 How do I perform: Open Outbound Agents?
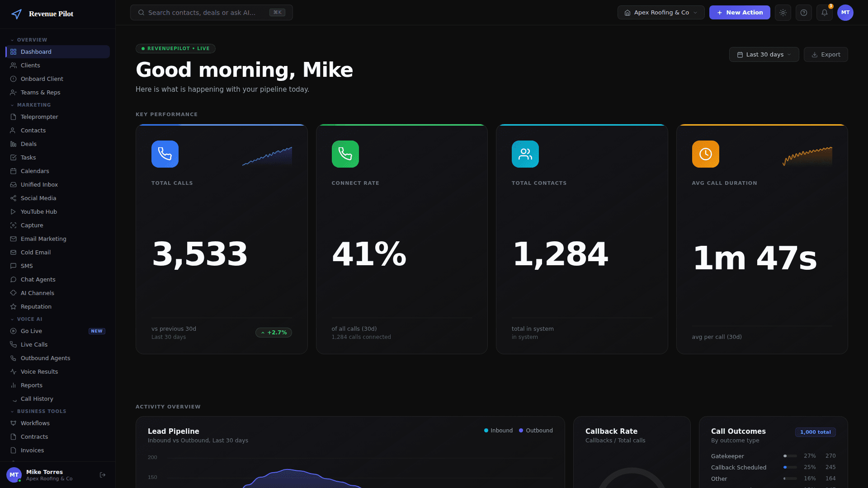(58, 358)
